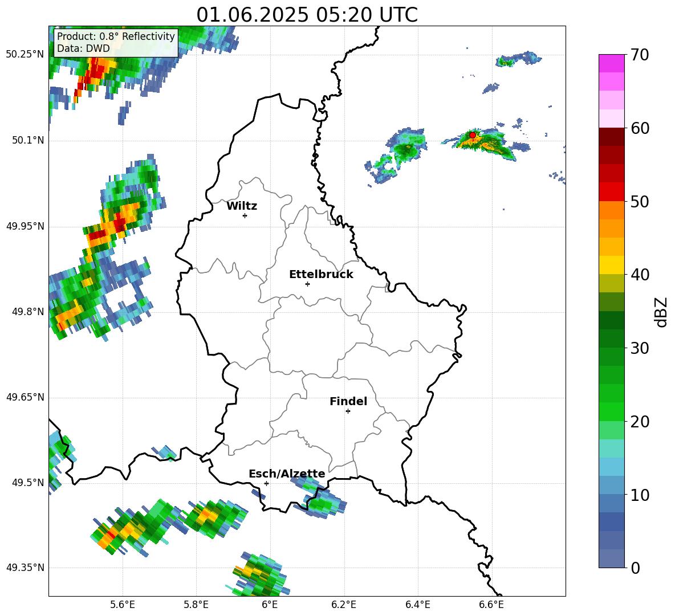675x616 pixels.
Task: Pick the light blue swatch between 10 and 20 dBZ
Action: click(611, 467)
